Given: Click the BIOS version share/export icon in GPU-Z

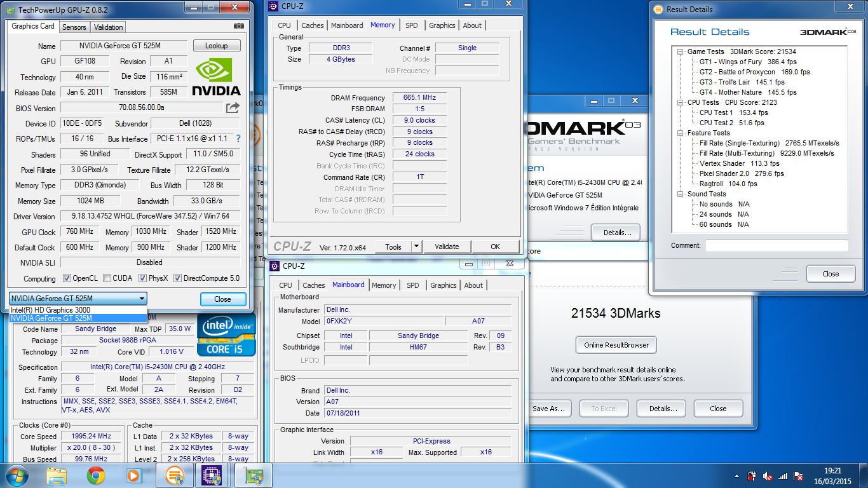Looking at the screenshot, I should [x=233, y=108].
